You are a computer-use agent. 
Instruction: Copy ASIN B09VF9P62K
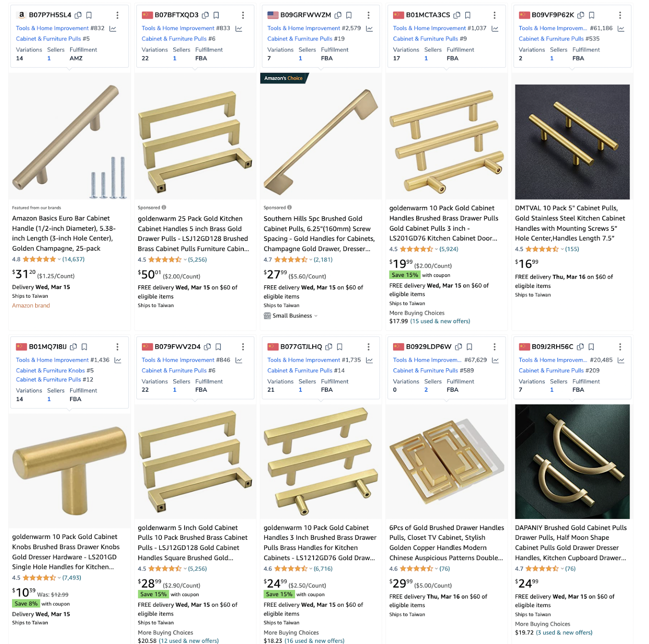tap(581, 15)
